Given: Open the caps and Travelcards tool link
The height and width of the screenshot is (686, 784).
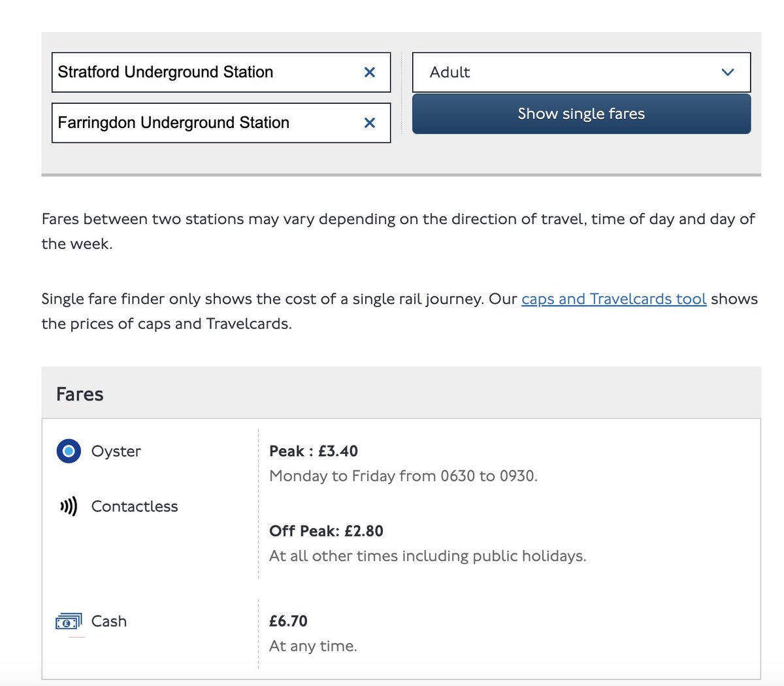Looking at the screenshot, I should click(614, 299).
